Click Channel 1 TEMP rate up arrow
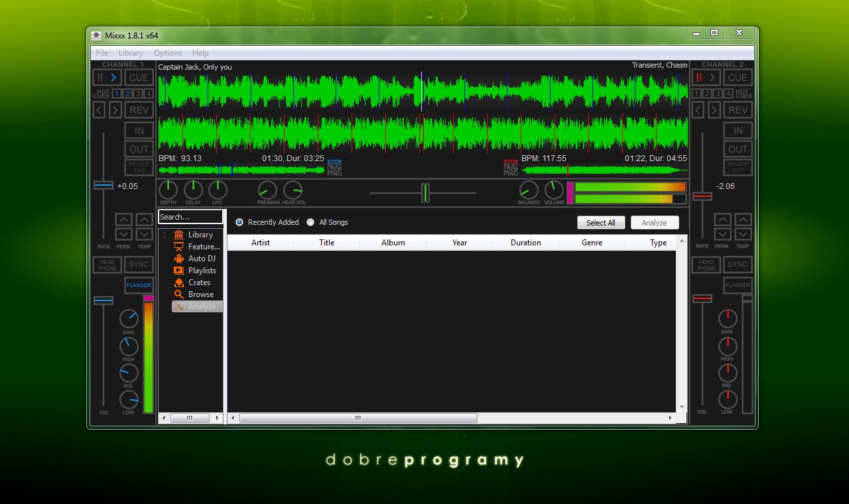The height and width of the screenshot is (504, 849). point(145,220)
